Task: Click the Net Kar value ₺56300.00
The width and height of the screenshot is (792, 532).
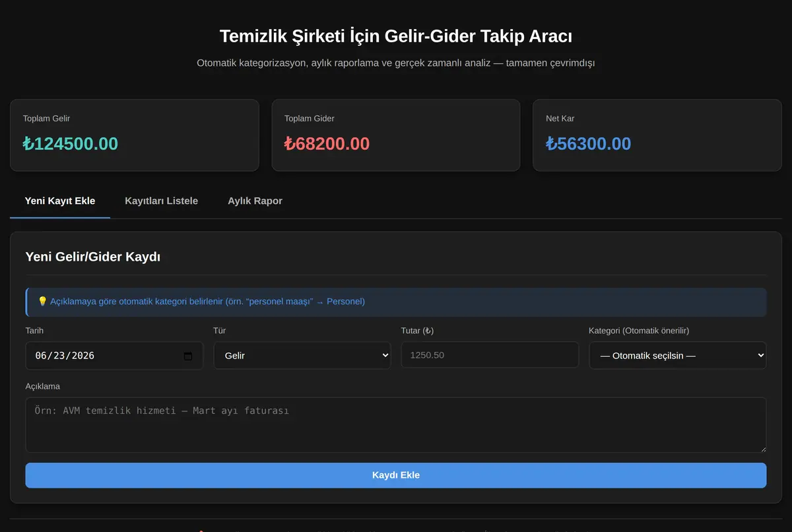Action: [589, 143]
